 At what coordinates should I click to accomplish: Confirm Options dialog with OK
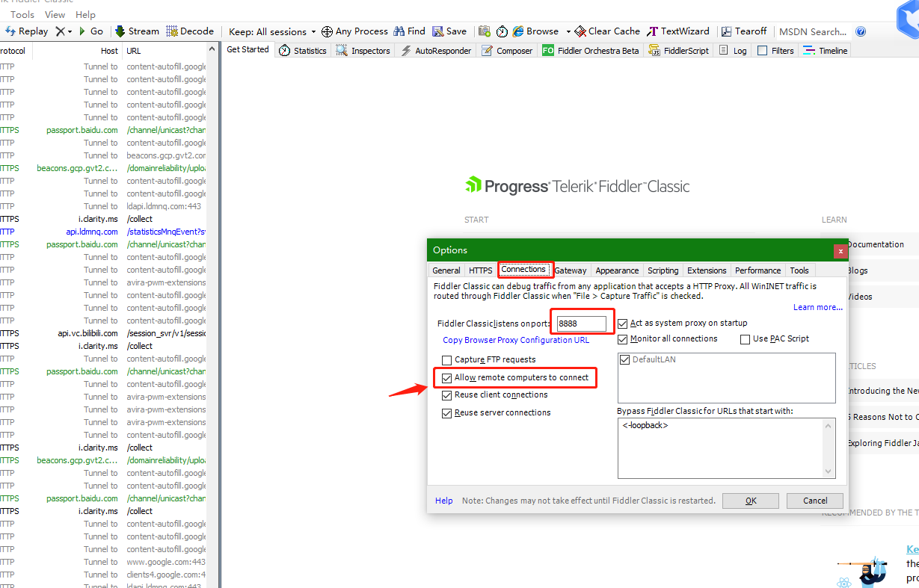[752, 501]
